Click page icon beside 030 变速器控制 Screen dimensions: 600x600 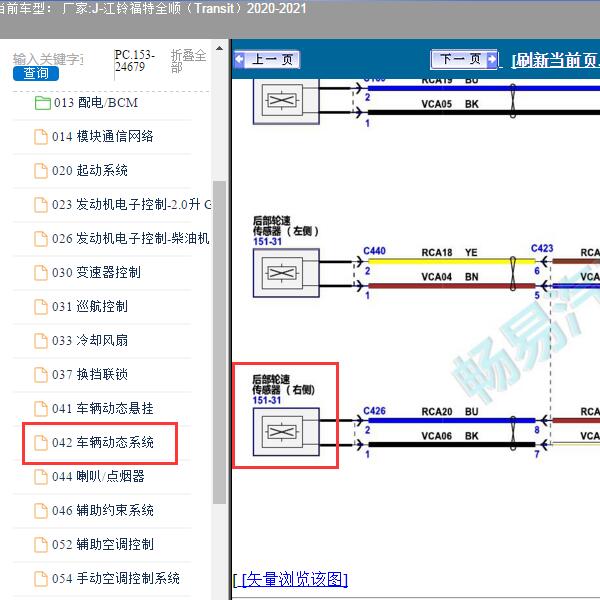point(41,273)
